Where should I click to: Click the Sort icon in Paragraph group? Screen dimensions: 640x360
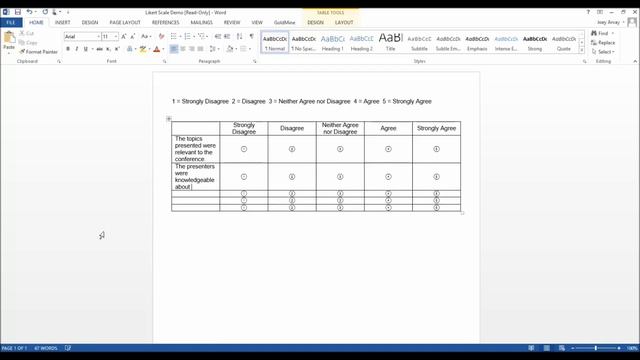[x=240, y=37]
